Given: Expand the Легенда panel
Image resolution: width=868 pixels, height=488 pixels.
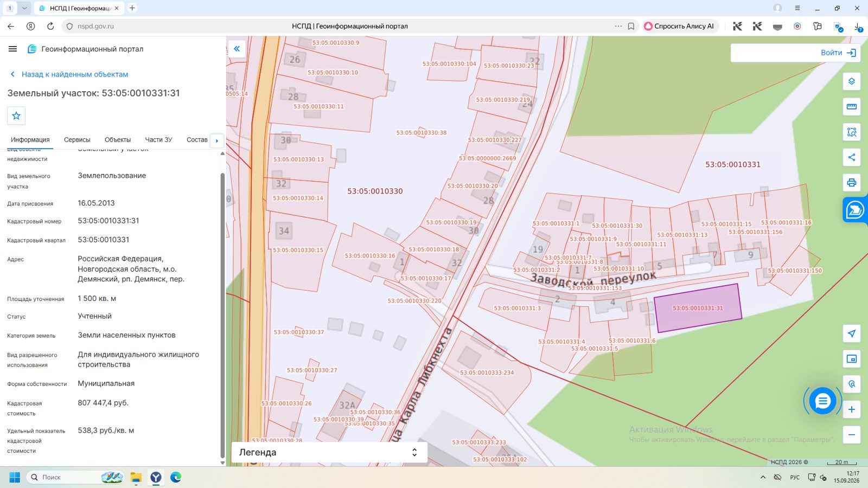Looking at the screenshot, I should point(329,452).
